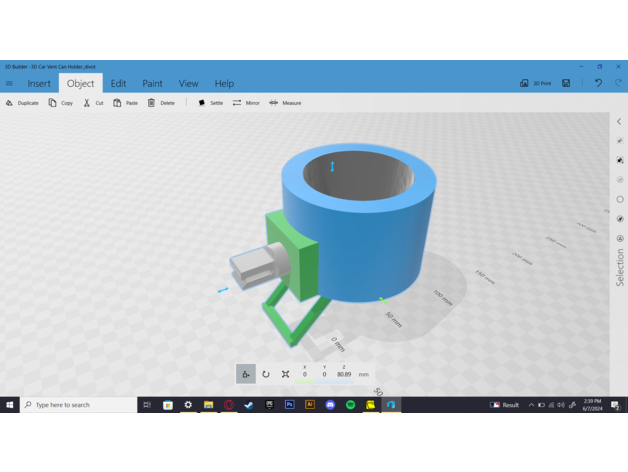This screenshot has height=472, width=628.
Task: Use the Settle tool
Action: click(210, 103)
